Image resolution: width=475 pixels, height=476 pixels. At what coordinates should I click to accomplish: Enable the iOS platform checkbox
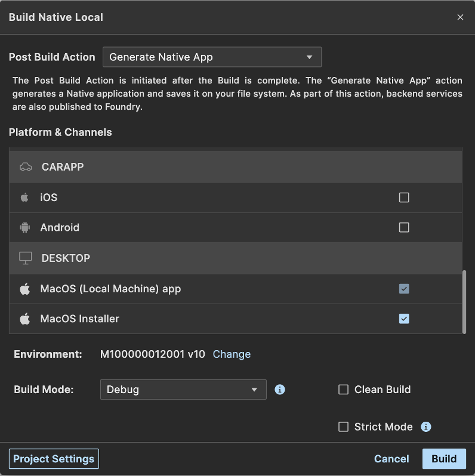point(404,197)
